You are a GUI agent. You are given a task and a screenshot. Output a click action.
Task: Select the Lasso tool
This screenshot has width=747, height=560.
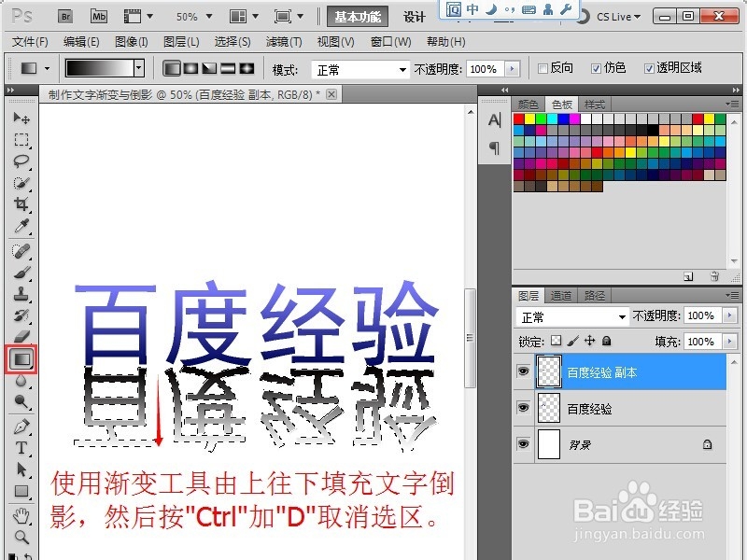(x=21, y=160)
